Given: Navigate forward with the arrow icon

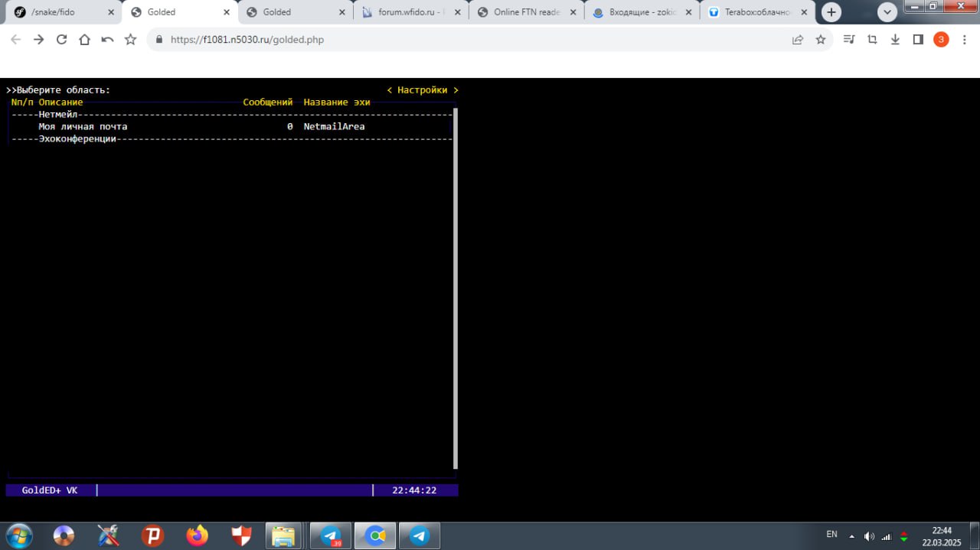Looking at the screenshot, I should click(38, 40).
